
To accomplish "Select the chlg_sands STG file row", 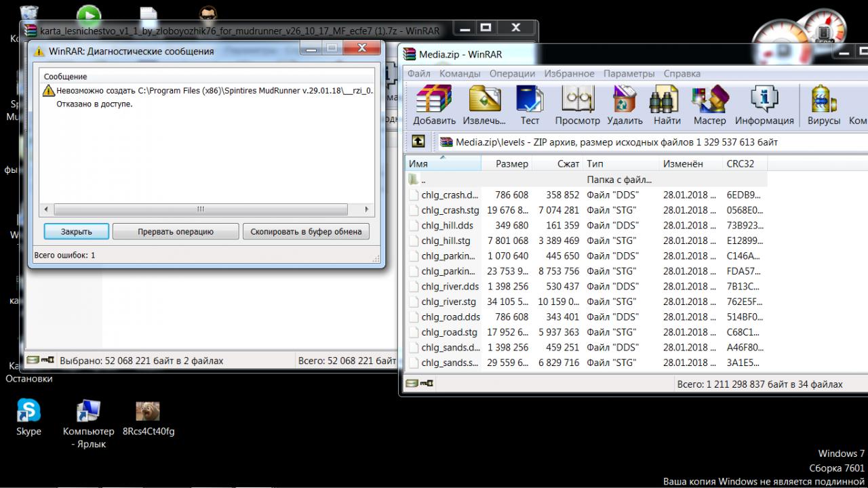I will (587, 363).
